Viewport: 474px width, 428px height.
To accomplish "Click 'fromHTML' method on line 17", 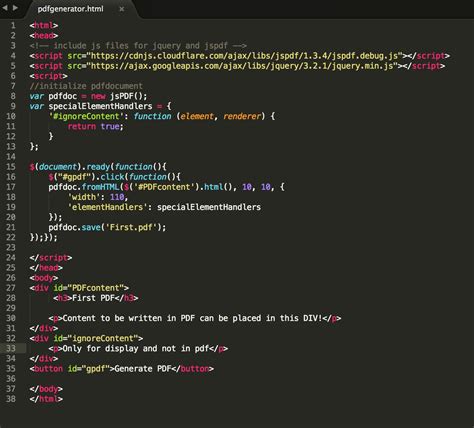I will click(100, 187).
